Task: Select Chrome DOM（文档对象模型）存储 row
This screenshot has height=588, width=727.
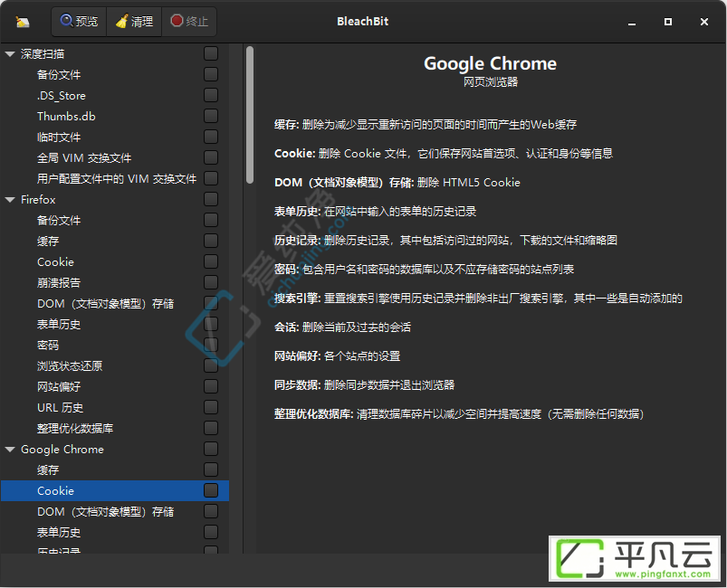Action: 114,511
